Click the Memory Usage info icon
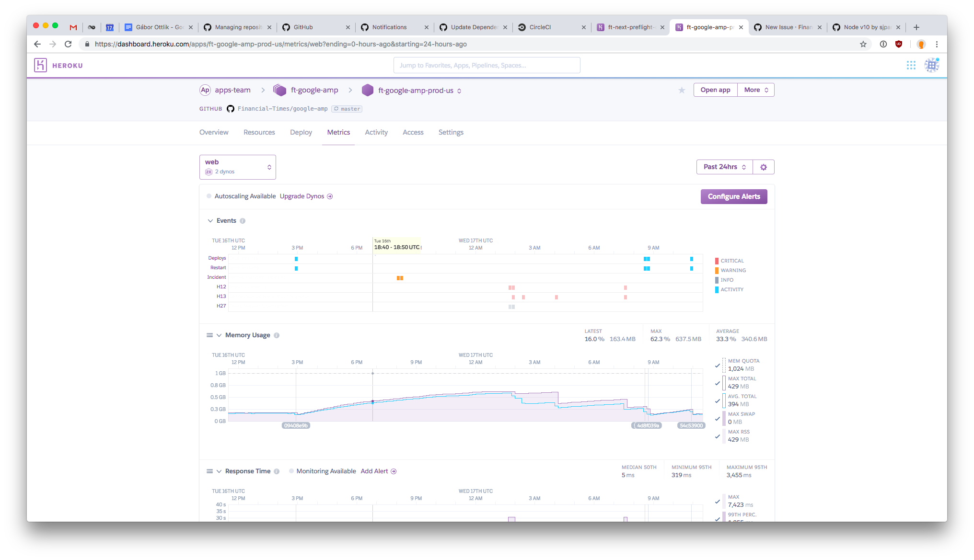 pos(277,335)
